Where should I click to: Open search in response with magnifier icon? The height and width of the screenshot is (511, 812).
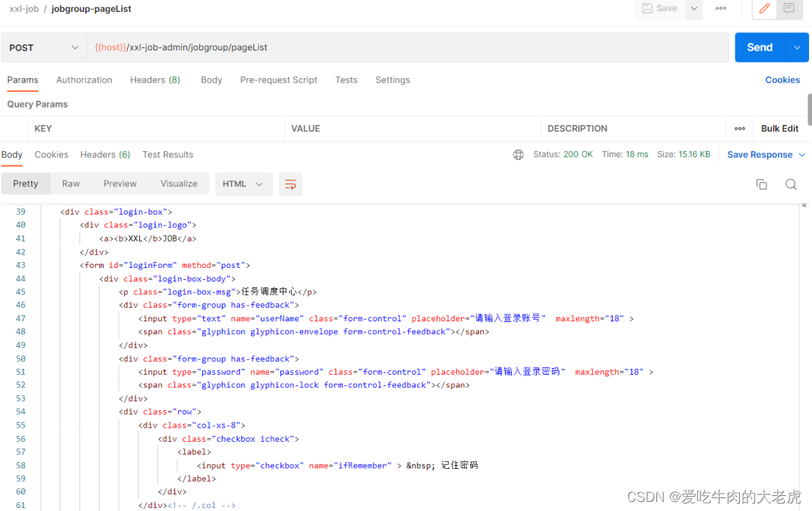point(790,184)
